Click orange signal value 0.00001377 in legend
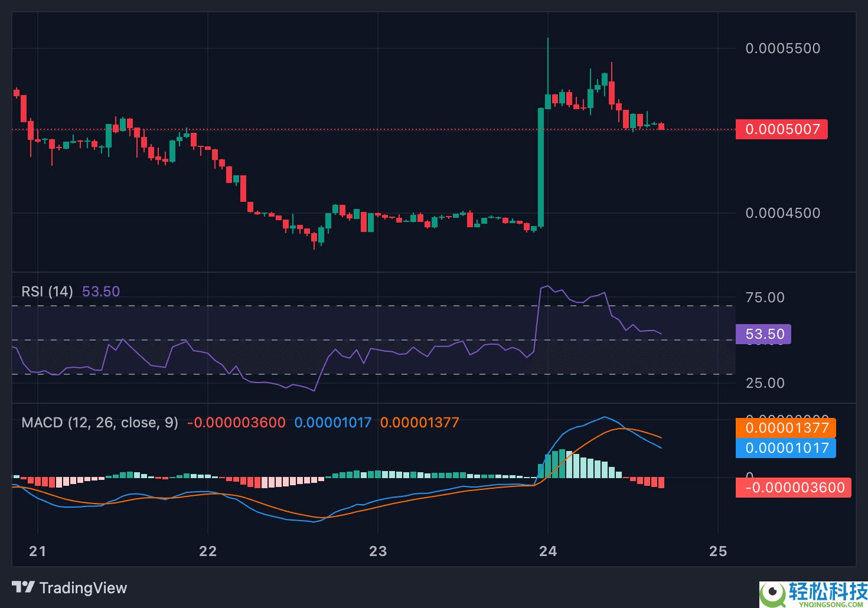The image size is (868, 608). [x=419, y=423]
